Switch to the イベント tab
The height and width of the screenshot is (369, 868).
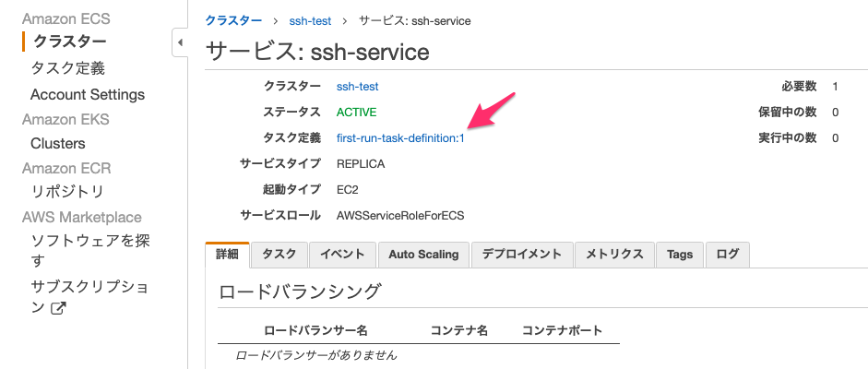(342, 255)
